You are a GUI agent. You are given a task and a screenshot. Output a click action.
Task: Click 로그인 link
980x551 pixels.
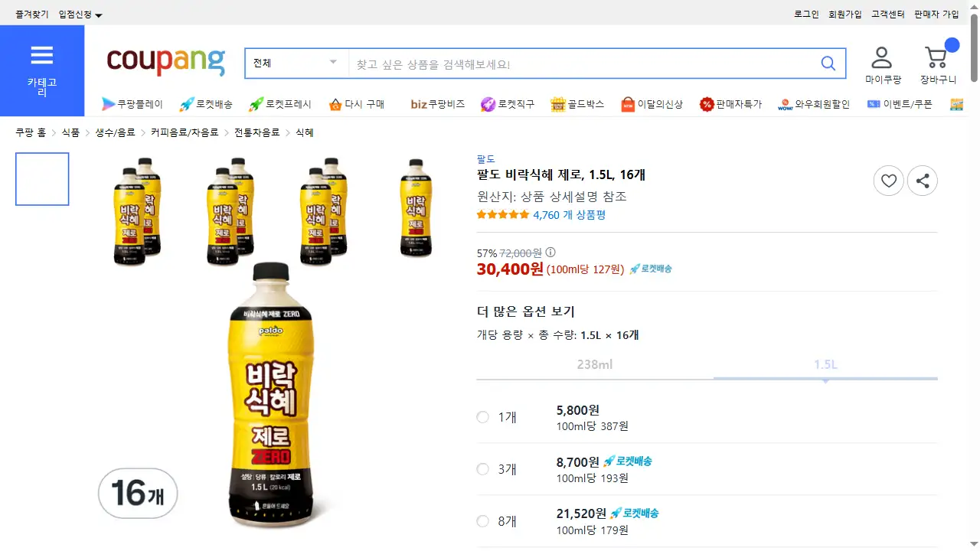coord(806,15)
